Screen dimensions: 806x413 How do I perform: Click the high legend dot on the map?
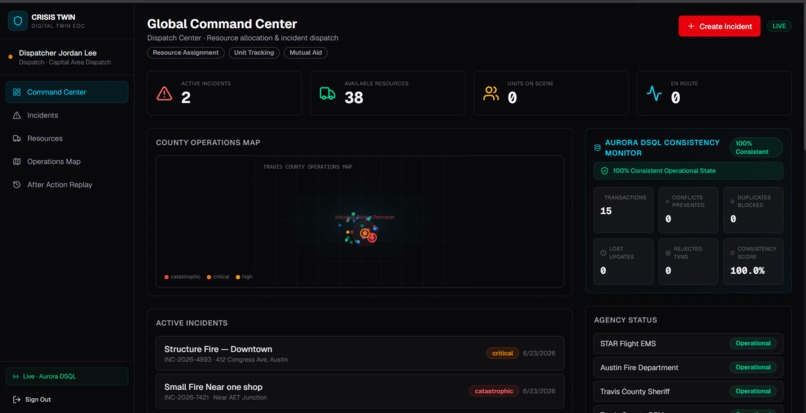(x=238, y=277)
